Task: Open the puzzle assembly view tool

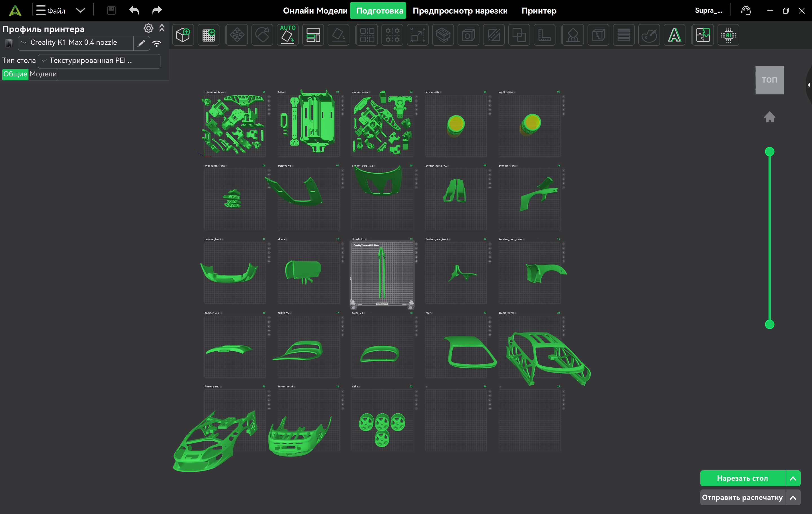Action: click(703, 35)
